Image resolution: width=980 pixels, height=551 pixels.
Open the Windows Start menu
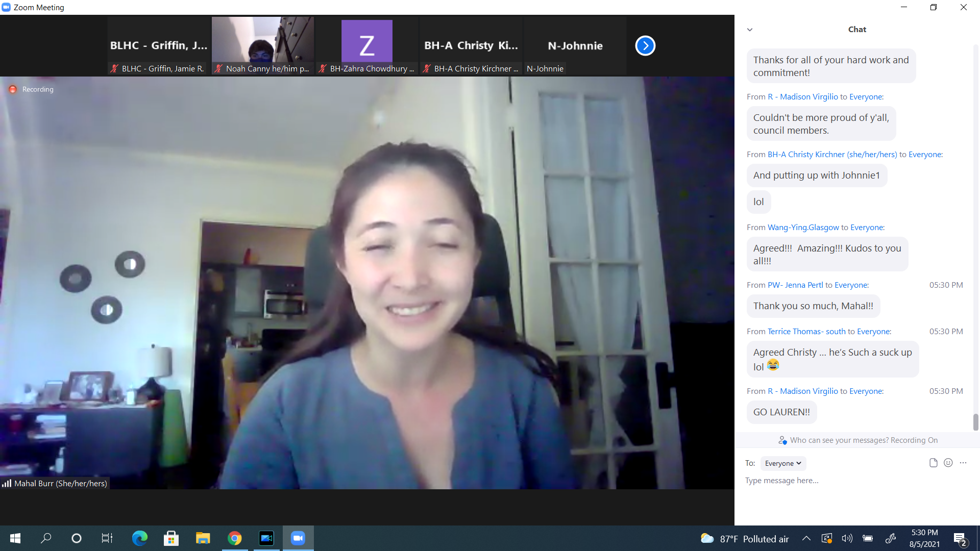pos(15,538)
